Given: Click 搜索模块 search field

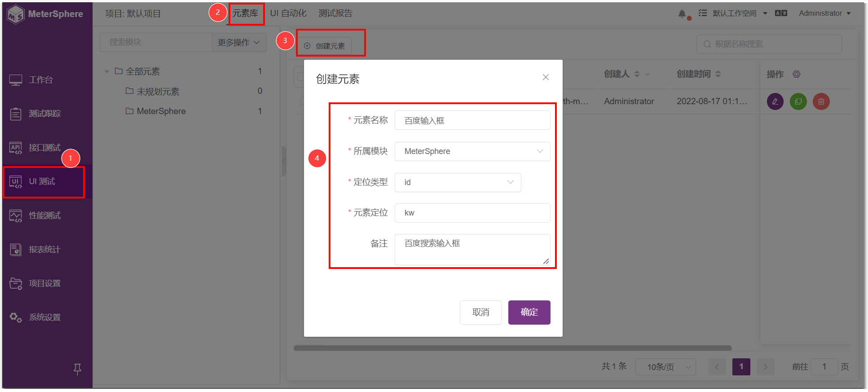Looking at the screenshot, I should [x=156, y=42].
